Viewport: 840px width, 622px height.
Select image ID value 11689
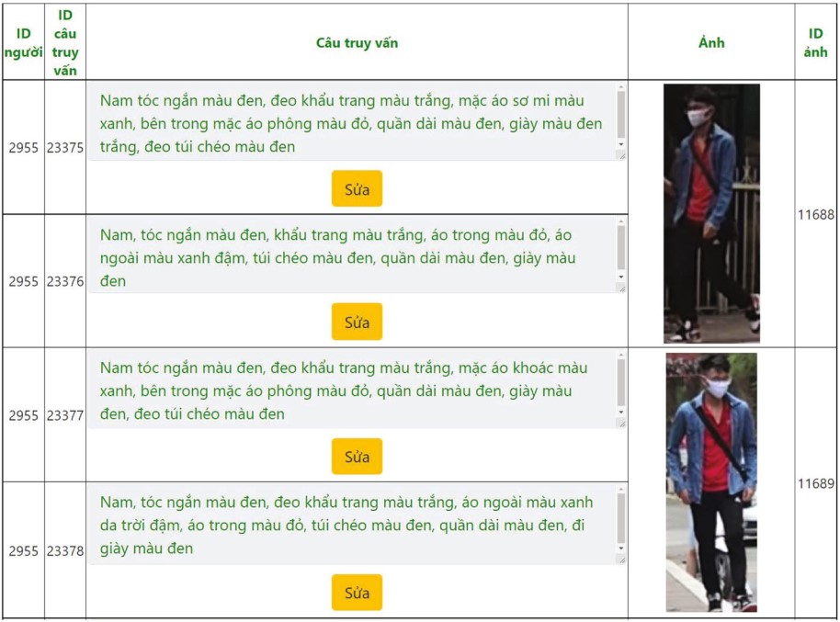(x=816, y=483)
